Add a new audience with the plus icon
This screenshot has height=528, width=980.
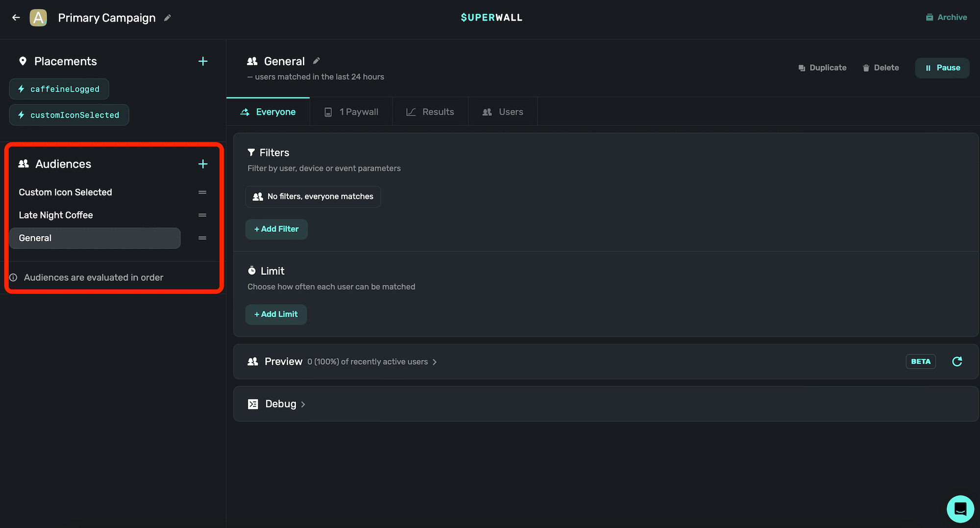coord(203,164)
